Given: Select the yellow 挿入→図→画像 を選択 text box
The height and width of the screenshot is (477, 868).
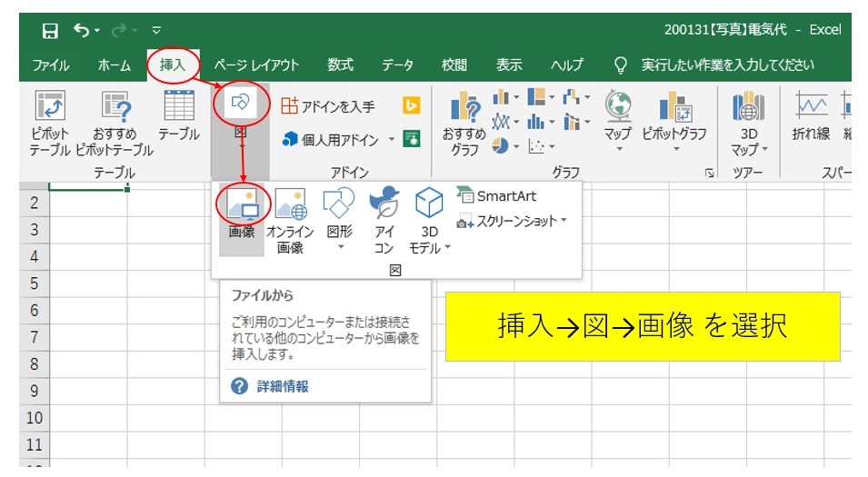Looking at the screenshot, I should [x=643, y=326].
